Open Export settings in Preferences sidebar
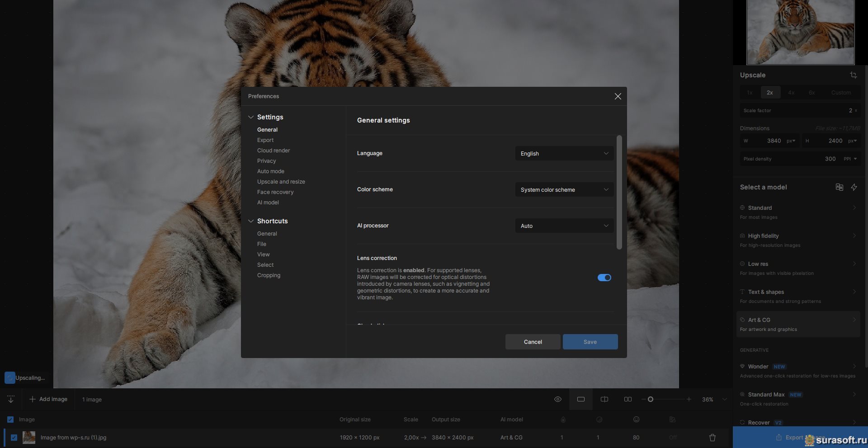This screenshot has width=868, height=448. [x=265, y=140]
